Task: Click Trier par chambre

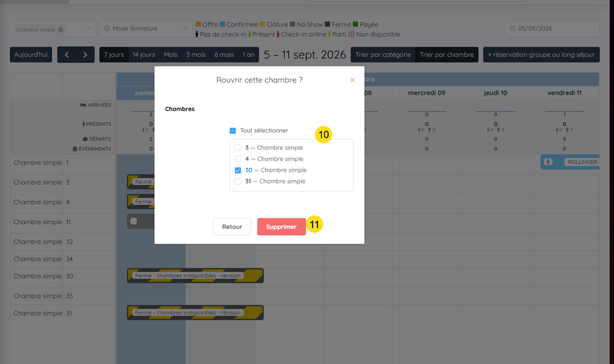Action: pos(447,55)
